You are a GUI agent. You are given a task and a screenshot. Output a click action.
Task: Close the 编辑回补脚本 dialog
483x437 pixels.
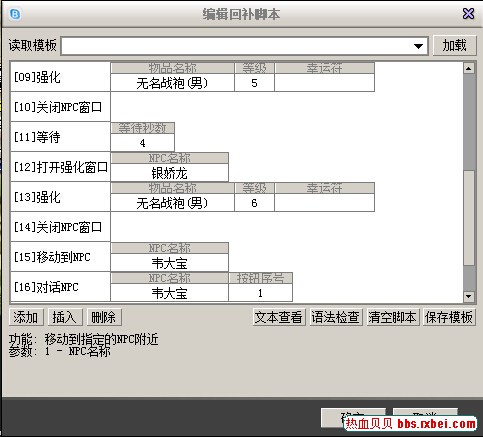pos(468,14)
